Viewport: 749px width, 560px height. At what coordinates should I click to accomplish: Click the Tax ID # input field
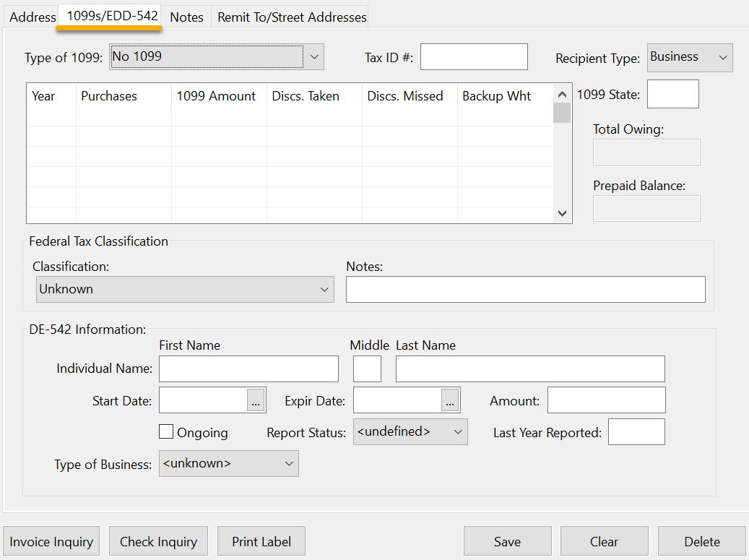474,57
